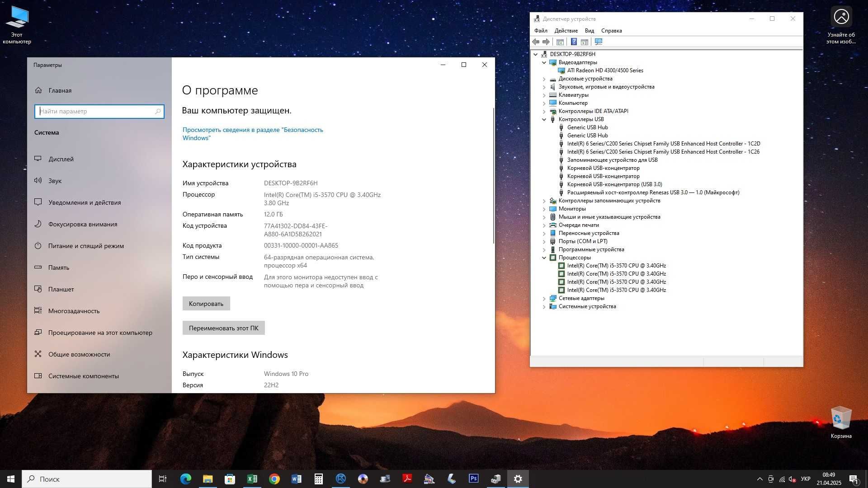Go back in Device Manager toolbar

536,42
